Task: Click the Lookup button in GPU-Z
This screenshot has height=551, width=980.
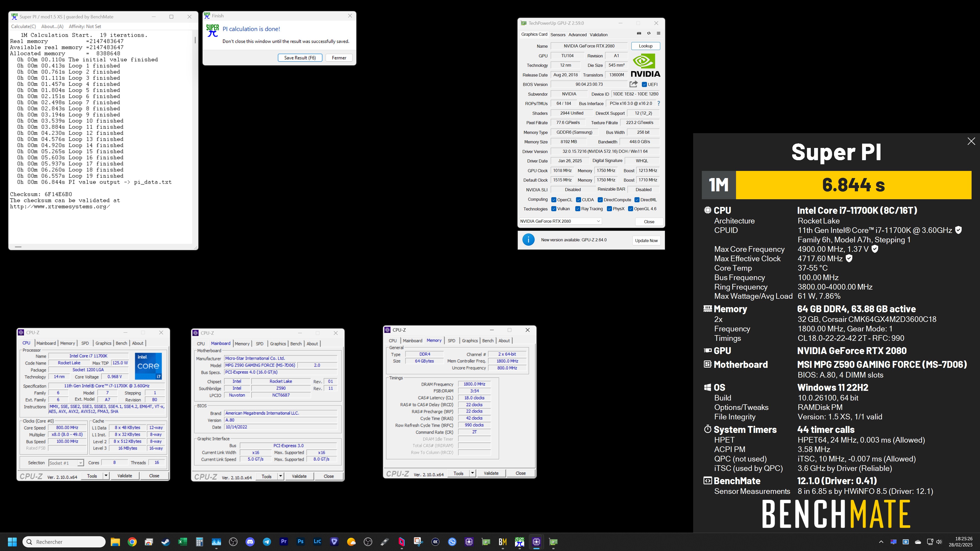Action: (645, 46)
